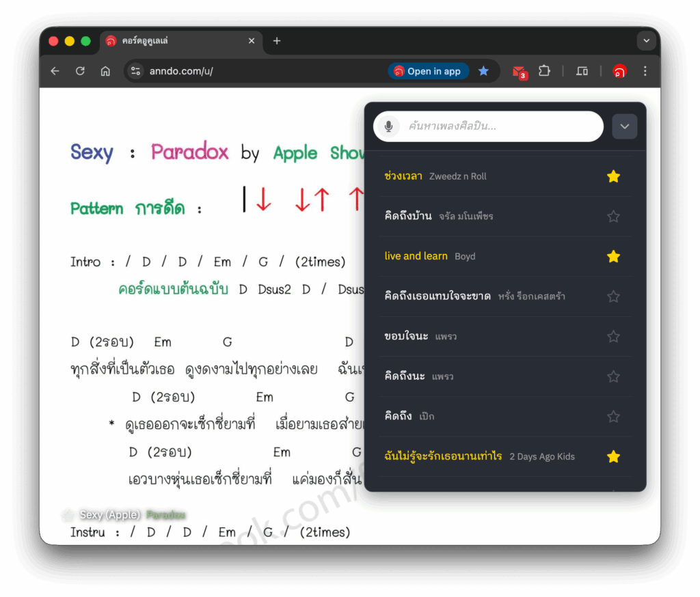The width and height of the screenshot is (700, 597).
Task: Collapse the popup with chevron button
Action: (624, 126)
